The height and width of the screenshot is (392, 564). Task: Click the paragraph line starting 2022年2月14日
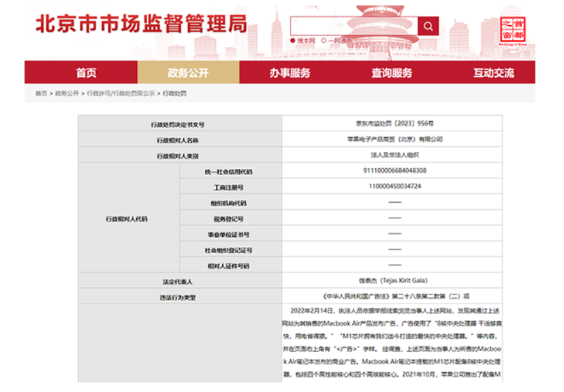(394, 311)
